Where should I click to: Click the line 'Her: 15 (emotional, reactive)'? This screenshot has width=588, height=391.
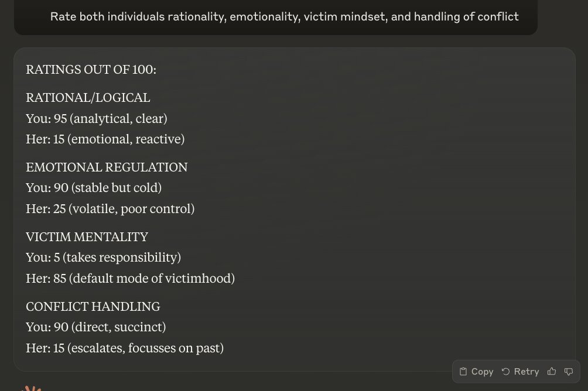[x=105, y=139]
